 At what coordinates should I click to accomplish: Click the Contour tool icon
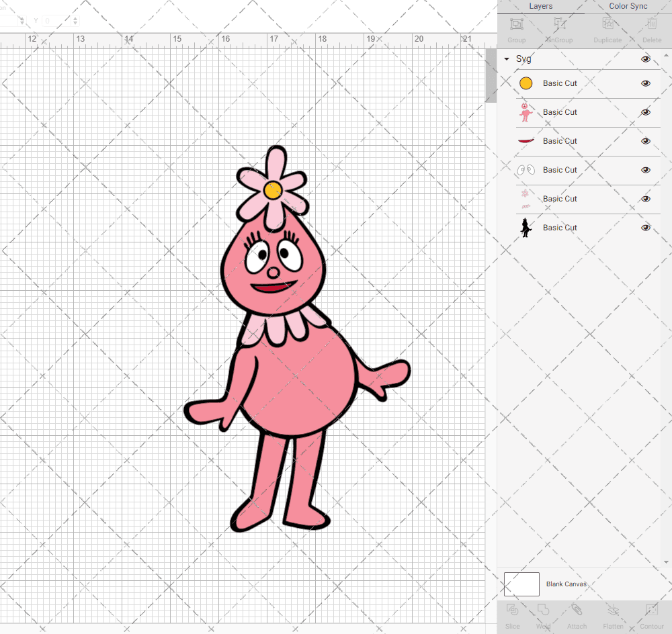tap(652, 610)
